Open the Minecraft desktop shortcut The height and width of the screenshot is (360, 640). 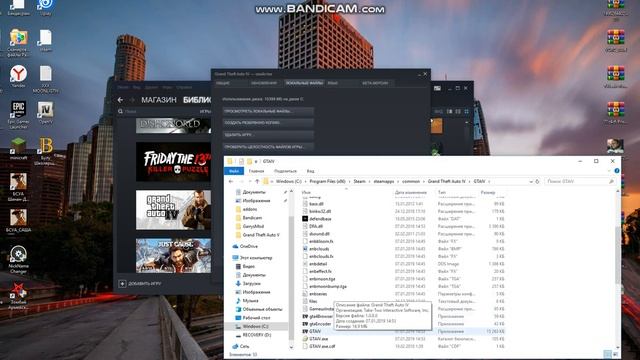[18, 148]
